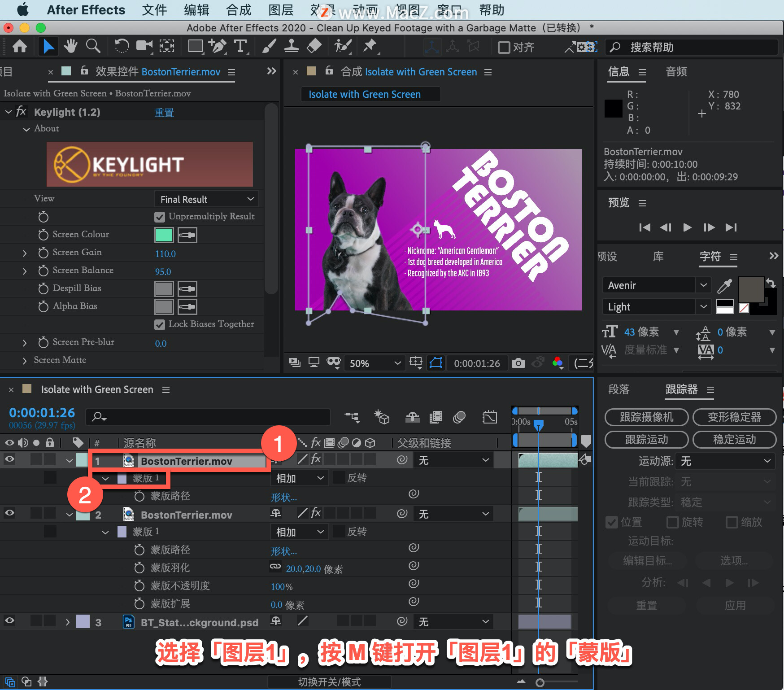The image size is (784, 690).
Task: Open the Light font style dropdown
Action: click(x=656, y=307)
